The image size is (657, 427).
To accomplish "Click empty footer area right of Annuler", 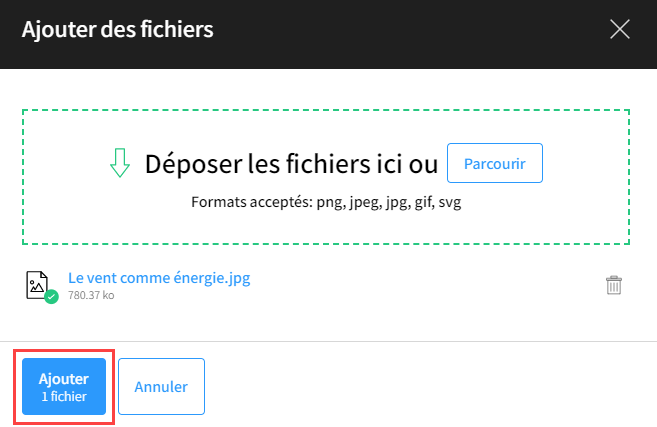I will coord(427,386).
